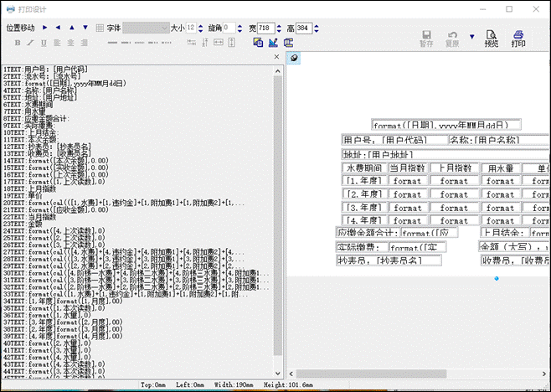Select the 地址 address field on canvas
551x392 pixels.
pyautogui.click(x=445, y=154)
